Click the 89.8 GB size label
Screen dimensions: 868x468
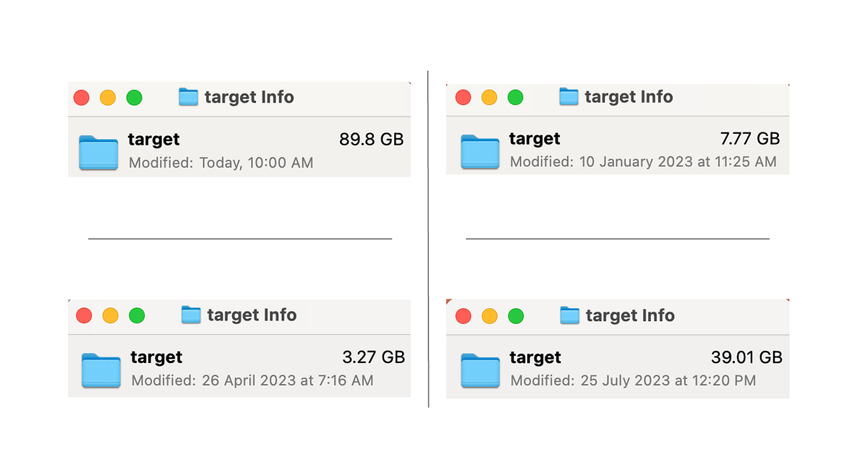coord(371,139)
